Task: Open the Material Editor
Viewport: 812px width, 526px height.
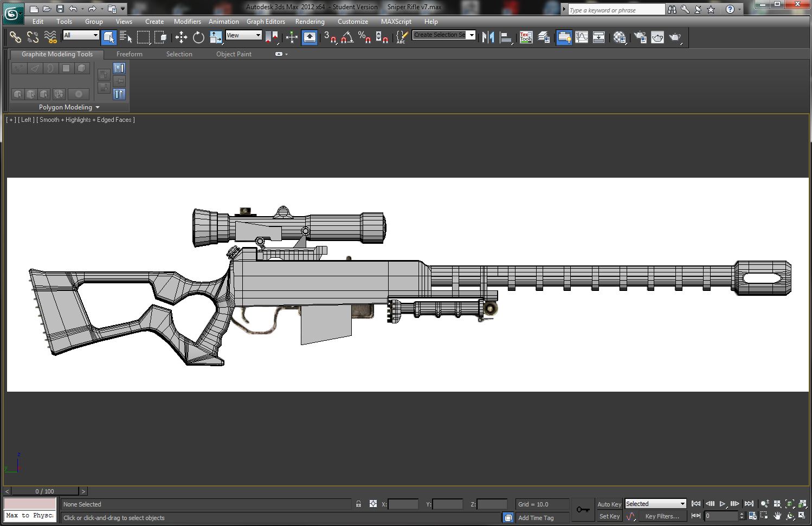Action: coord(620,37)
